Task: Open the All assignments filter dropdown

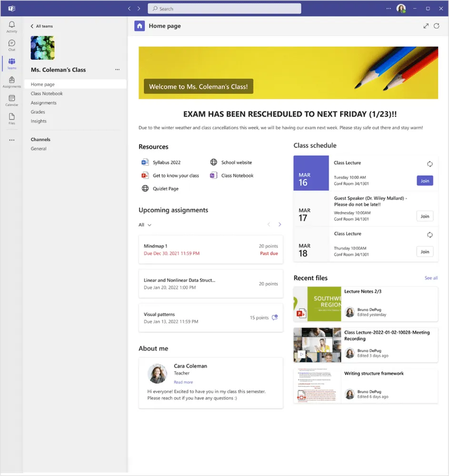Action: [x=144, y=224]
